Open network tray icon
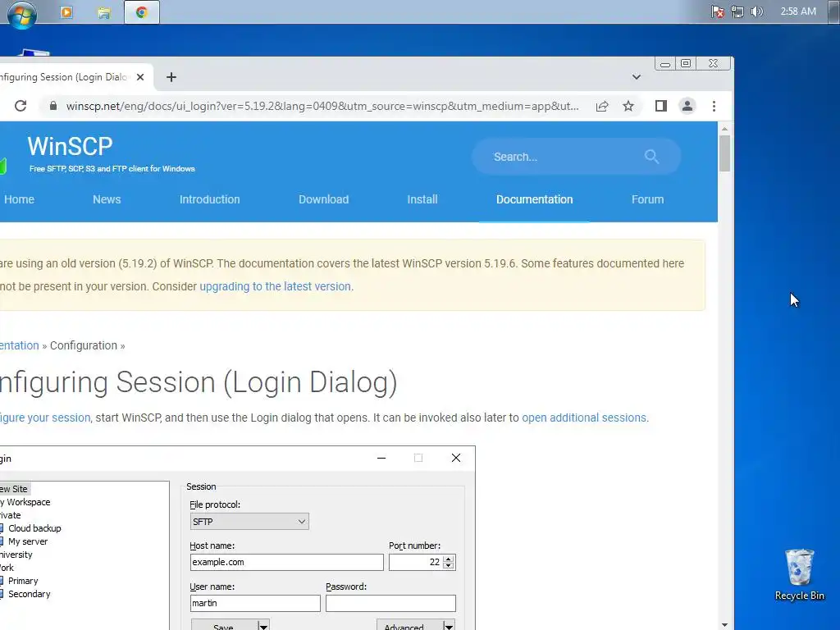The image size is (840, 630). (737, 11)
